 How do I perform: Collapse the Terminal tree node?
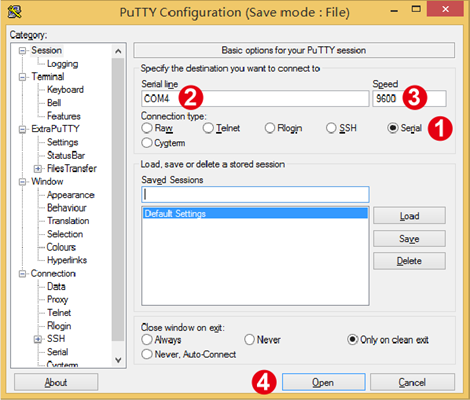pos(22,77)
